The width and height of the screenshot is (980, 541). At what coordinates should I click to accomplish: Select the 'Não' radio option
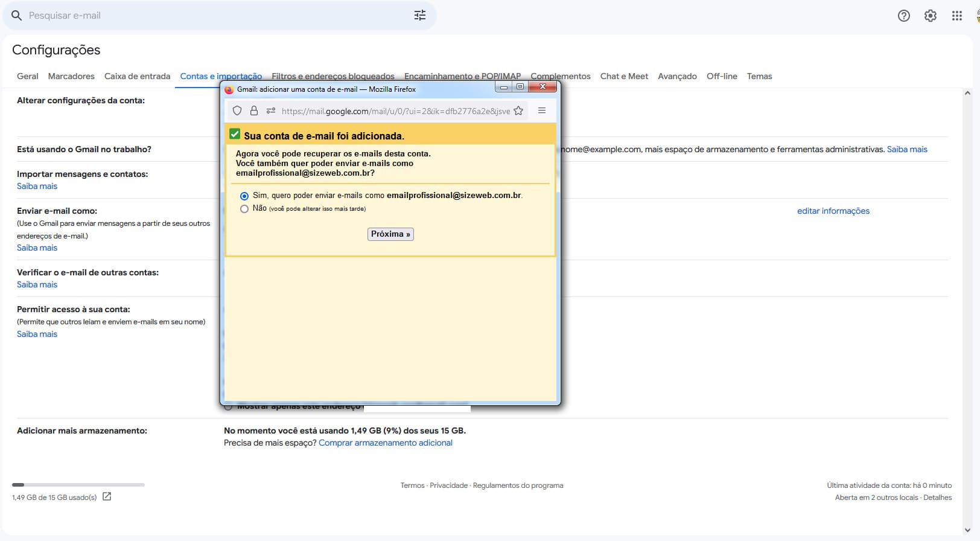point(244,209)
